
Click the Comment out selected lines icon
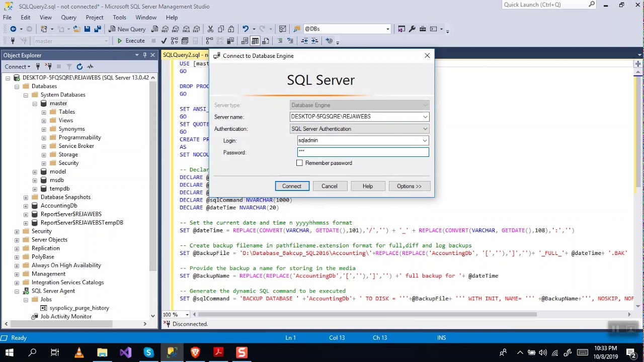pyautogui.click(x=280, y=41)
